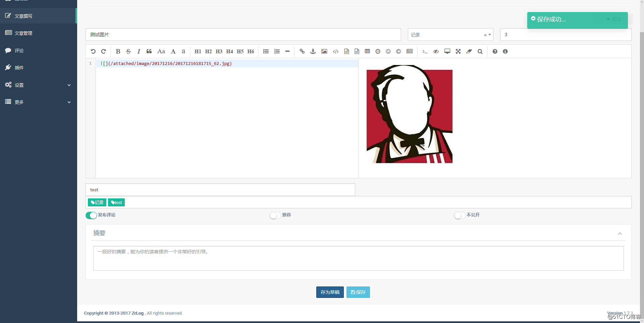Convert selection to lowercase with a icon
644x323 pixels.
pyautogui.click(x=183, y=51)
